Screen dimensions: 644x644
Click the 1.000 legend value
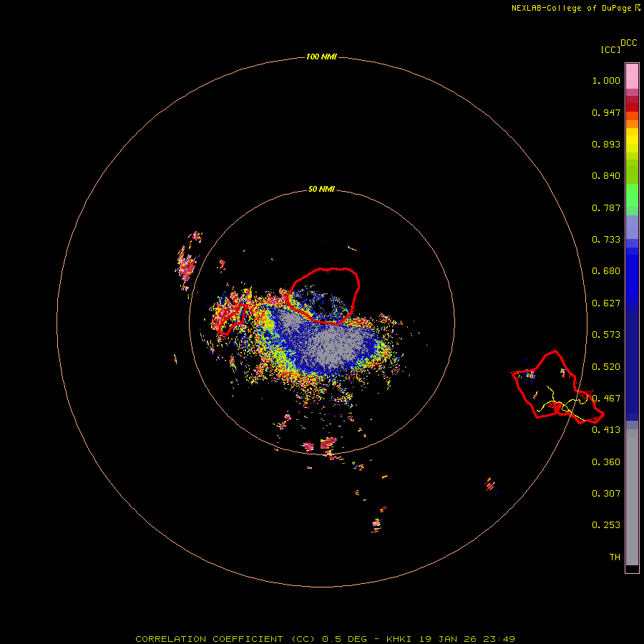[x=606, y=80]
